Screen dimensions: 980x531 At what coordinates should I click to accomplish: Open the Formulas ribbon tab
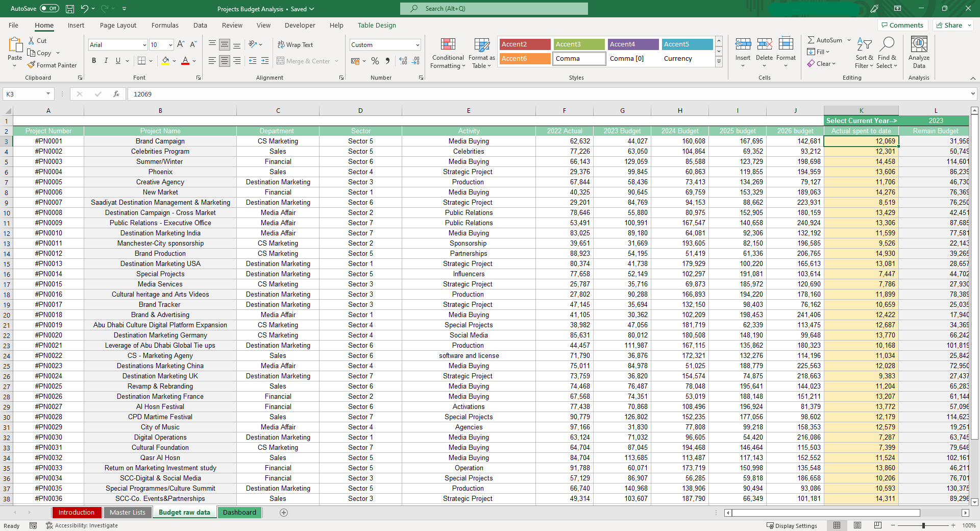(165, 26)
